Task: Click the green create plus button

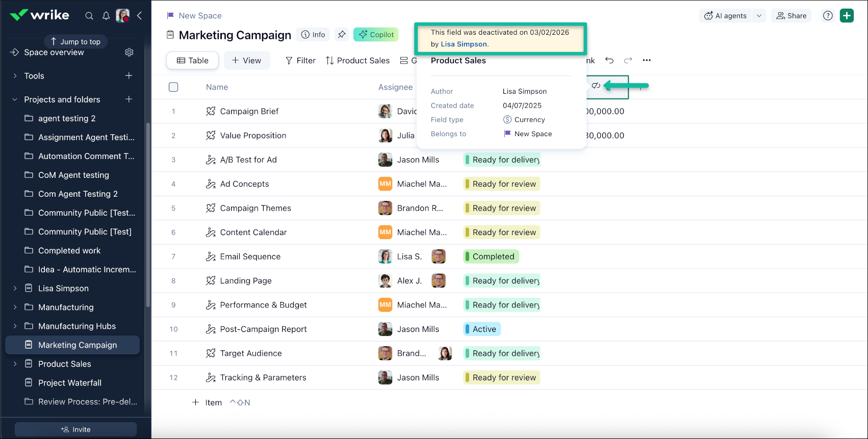Action: coord(847,16)
